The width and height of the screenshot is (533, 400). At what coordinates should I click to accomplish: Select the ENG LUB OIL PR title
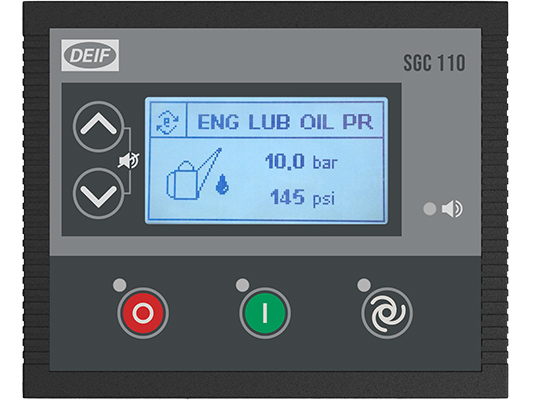pos(285,122)
